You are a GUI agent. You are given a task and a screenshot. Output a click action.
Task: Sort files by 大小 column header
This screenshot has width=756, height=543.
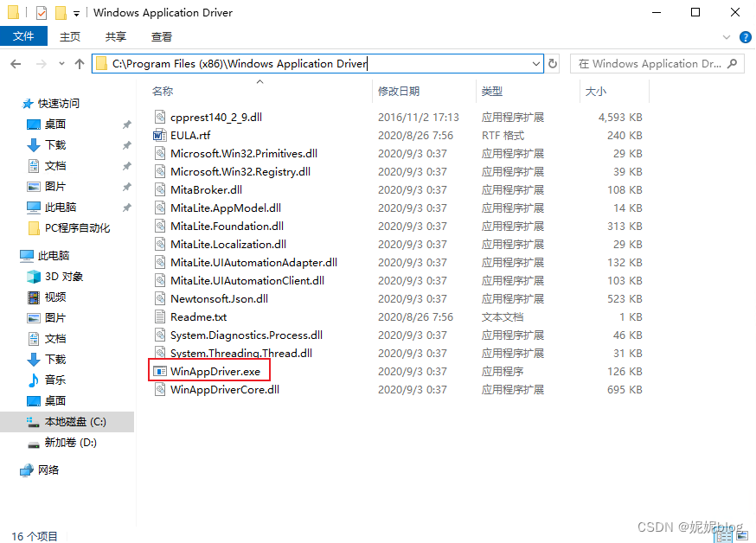(x=596, y=91)
